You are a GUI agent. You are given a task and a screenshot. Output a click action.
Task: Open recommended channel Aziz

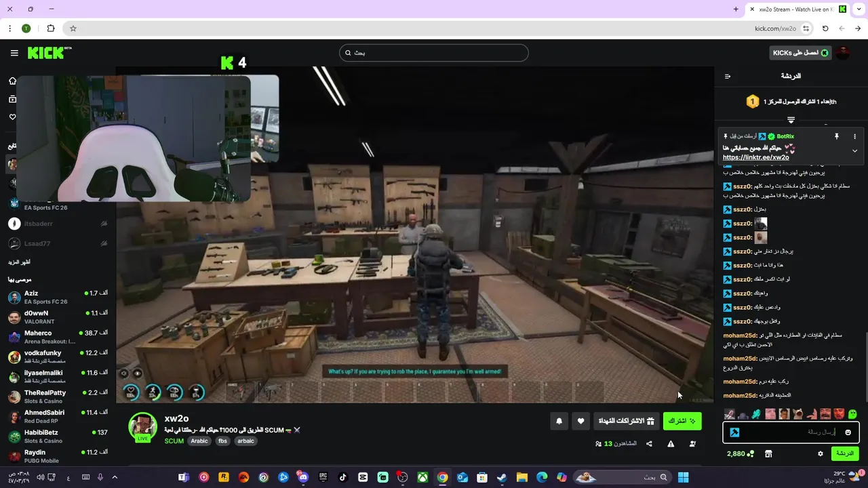pos(58,297)
